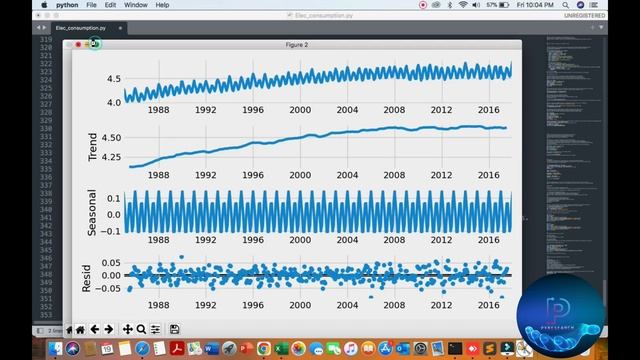Open Launchpad rocket from the Dock
Screen dimensions: 640x360
229,349
